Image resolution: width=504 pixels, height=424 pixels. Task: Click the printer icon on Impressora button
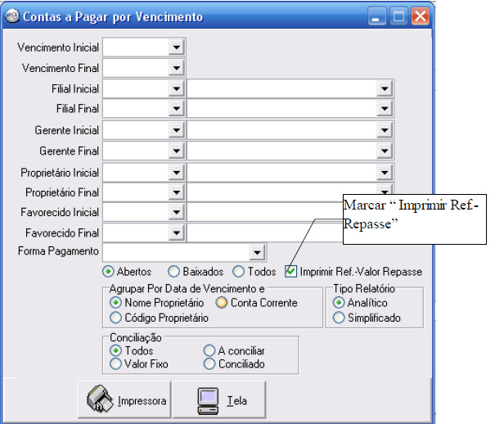pyautogui.click(x=101, y=400)
